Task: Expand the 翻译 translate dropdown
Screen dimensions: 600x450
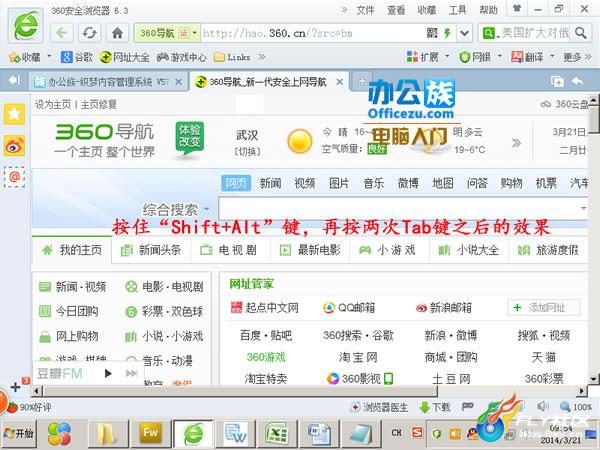Action: (552, 57)
